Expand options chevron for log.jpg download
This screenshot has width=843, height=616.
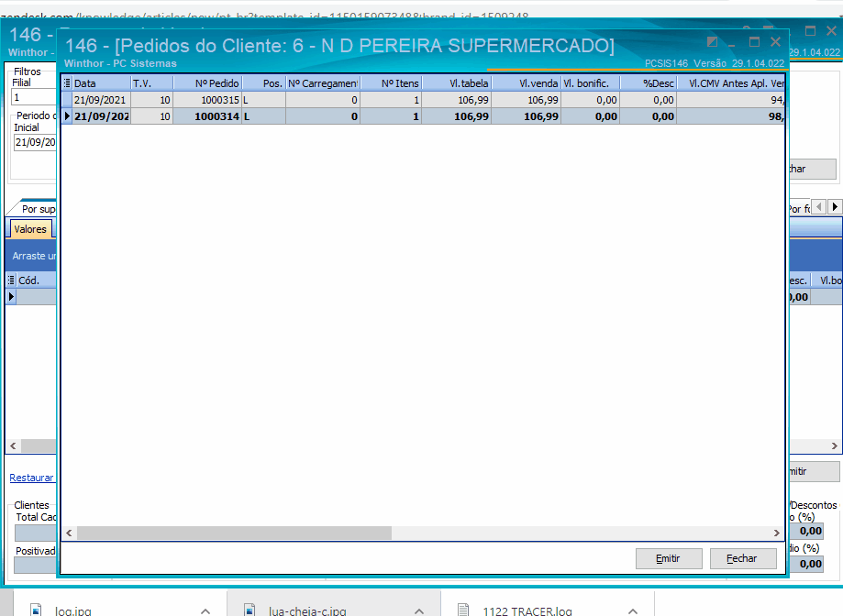click(x=205, y=611)
